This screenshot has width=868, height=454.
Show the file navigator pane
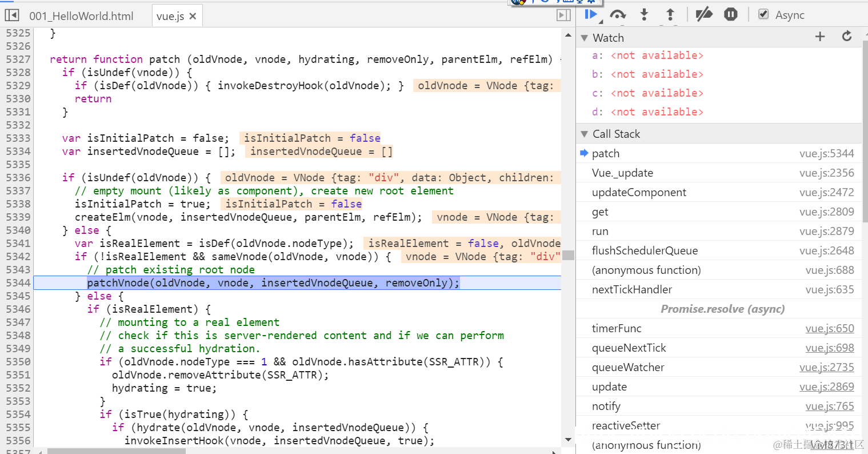(x=12, y=15)
